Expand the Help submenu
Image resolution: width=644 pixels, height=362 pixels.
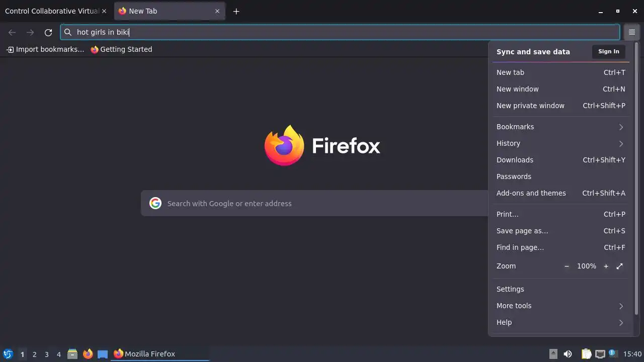(560, 322)
